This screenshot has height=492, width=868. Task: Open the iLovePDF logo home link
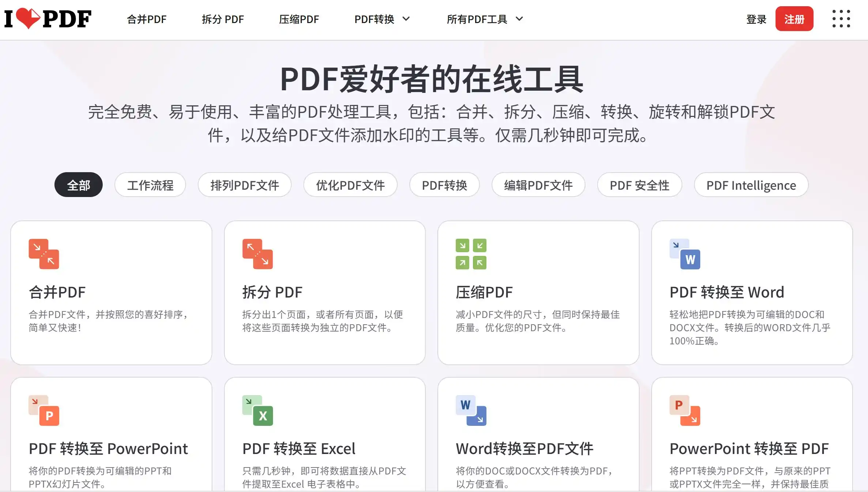[x=48, y=19]
